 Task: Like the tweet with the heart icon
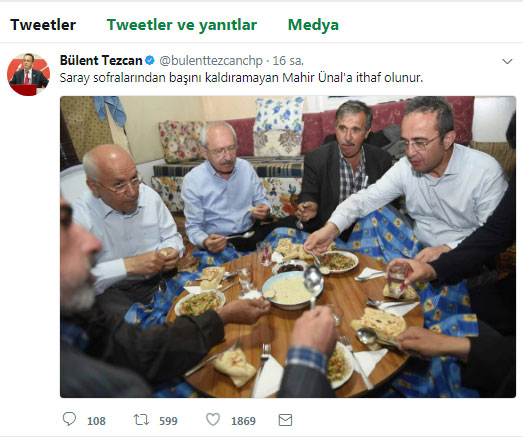(213, 419)
